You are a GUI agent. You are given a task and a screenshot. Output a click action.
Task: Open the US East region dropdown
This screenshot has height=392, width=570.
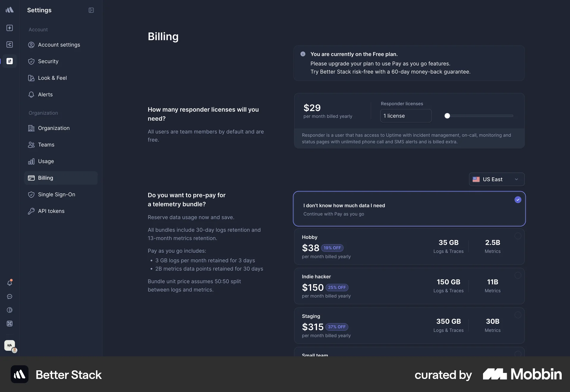[x=496, y=179]
